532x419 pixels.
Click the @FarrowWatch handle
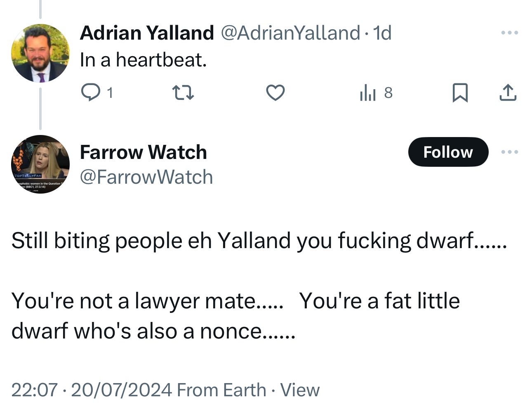146,177
